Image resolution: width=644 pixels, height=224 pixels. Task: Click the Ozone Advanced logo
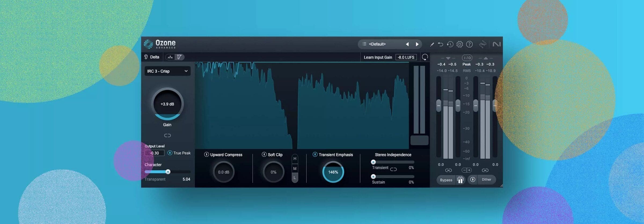[159, 44]
